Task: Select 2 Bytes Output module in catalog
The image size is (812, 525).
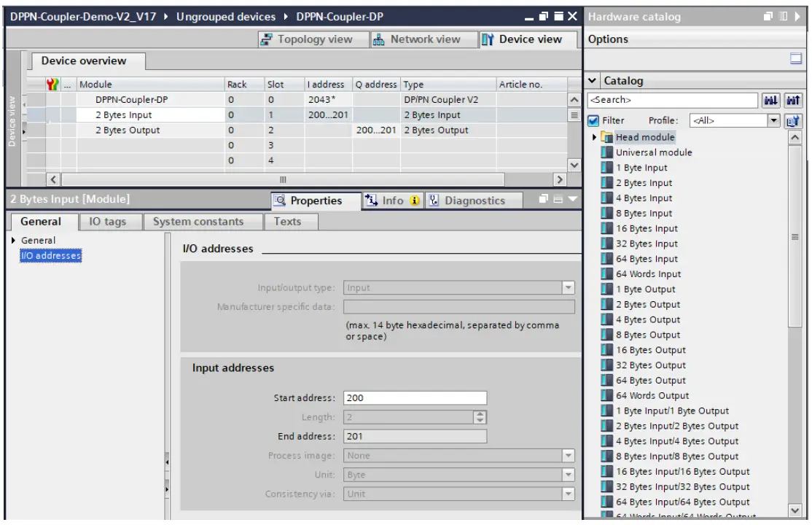Action: click(x=648, y=304)
